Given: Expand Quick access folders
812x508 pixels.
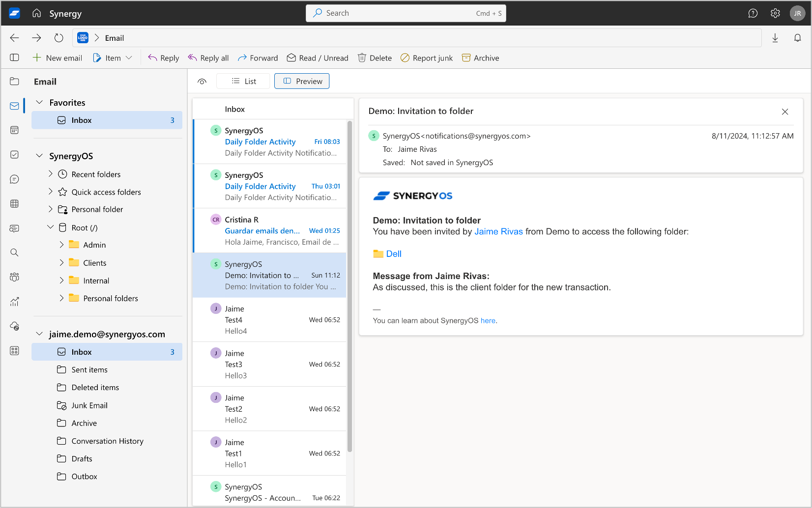Looking at the screenshot, I should pyautogui.click(x=50, y=192).
